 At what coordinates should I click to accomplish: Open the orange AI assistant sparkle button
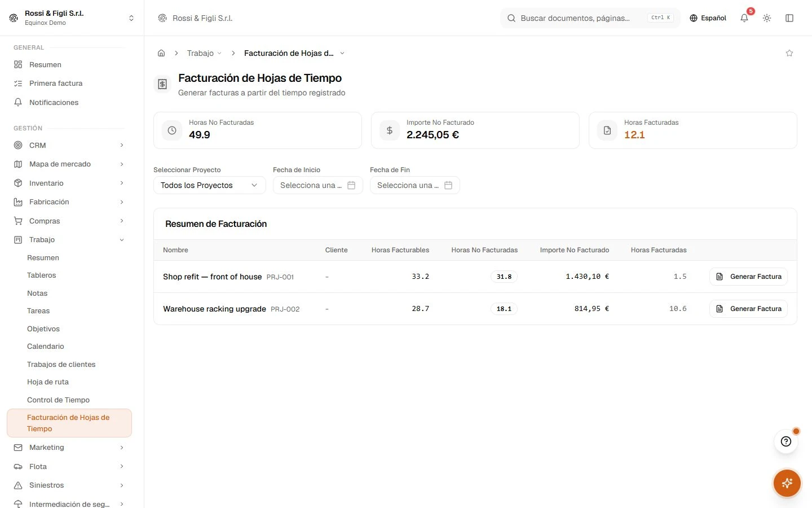point(787,483)
